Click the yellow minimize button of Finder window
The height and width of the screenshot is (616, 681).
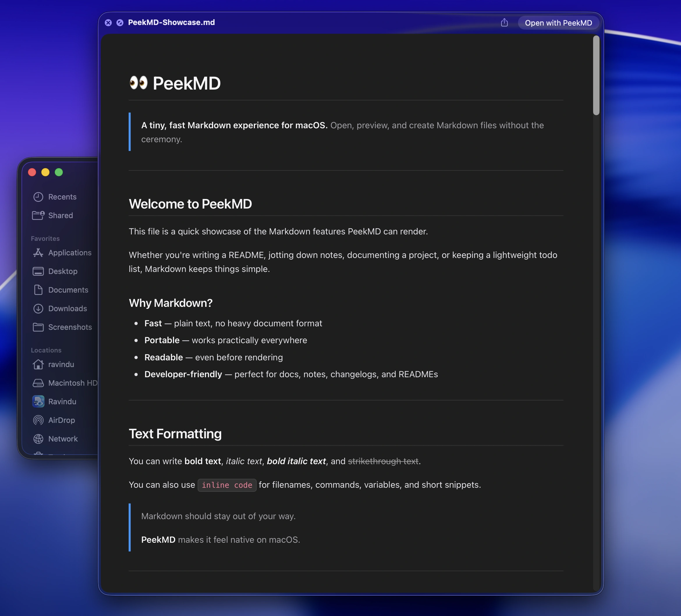(x=45, y=172)
